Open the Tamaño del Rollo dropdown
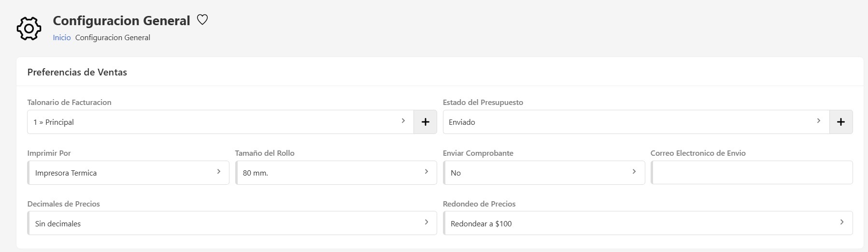 (x=336, y=173)
